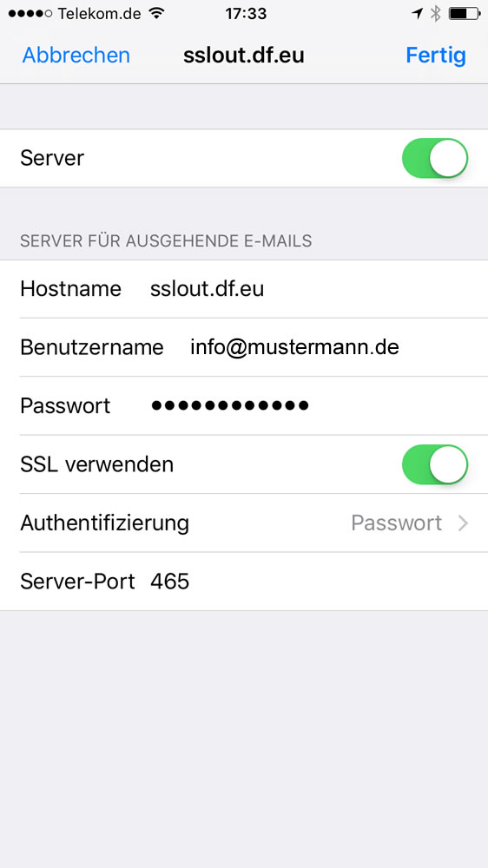488x868 pixels.
Task: Tap the location services arrow icon
Action: pos(418,13)
